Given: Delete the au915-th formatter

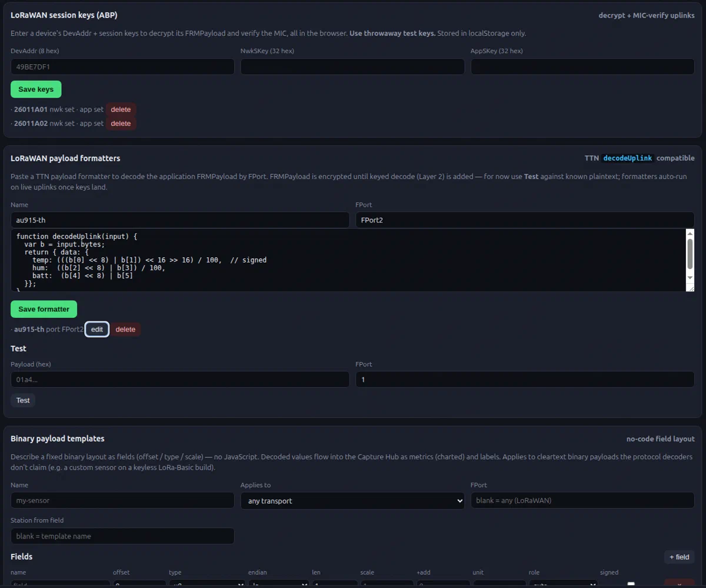Looking at the screenshot, I should point(125,330).
